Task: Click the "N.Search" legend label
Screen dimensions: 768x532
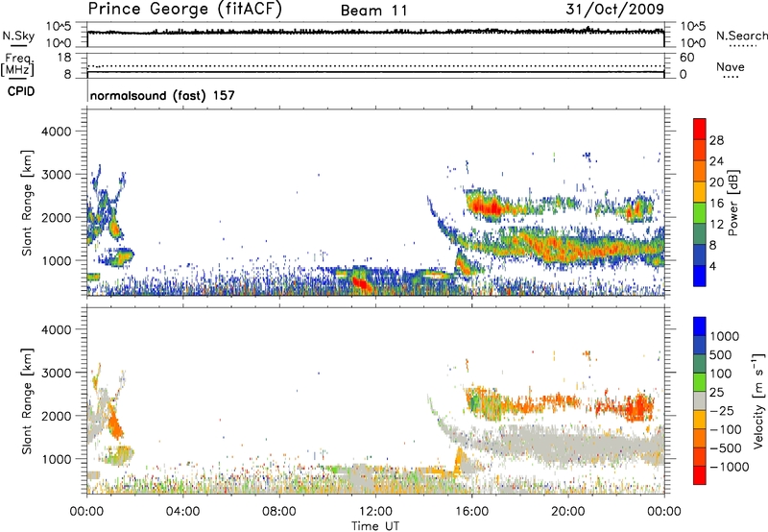Action: [742, 36]
